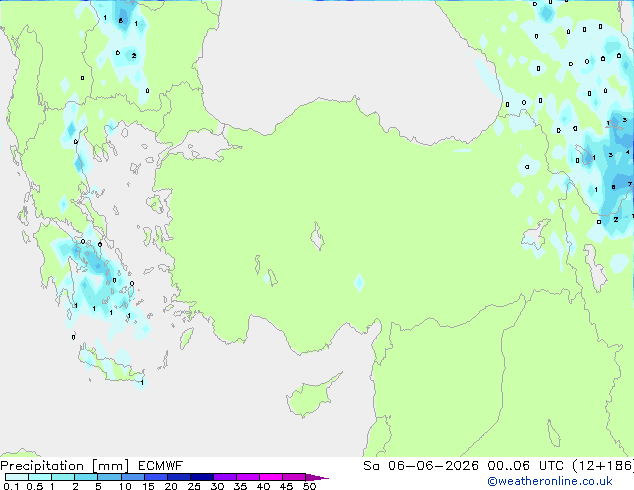Click the 20–25 mm dark blue legend swatch
634x490 pixels.
pyautogui.click(x=179, y=477)
